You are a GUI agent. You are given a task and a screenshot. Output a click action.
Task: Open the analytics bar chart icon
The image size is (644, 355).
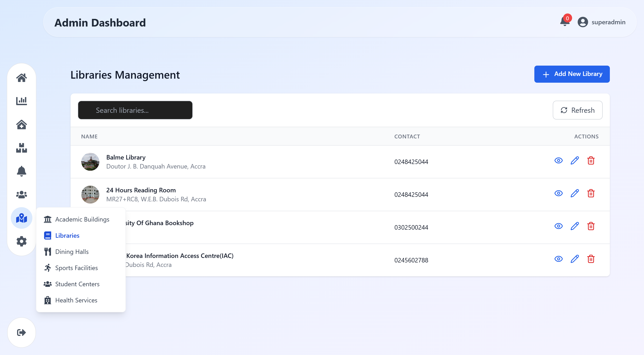(x=22, y=101)
